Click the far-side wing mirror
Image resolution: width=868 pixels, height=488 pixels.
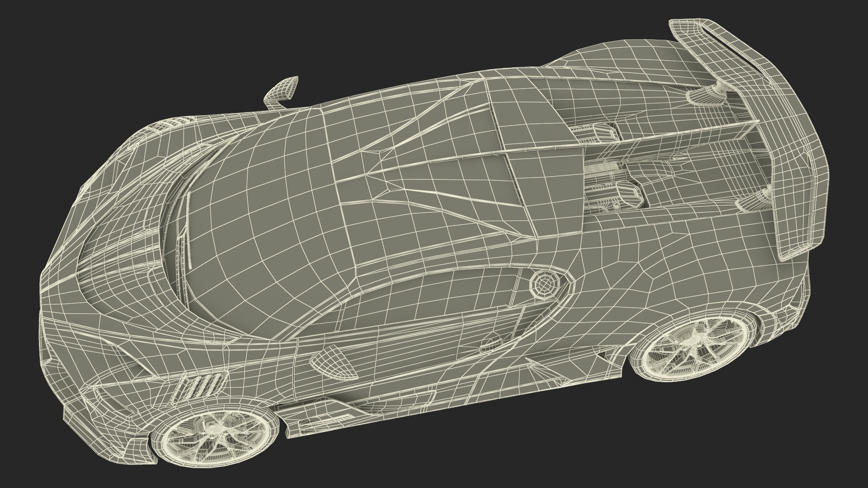tap(283, 90)
